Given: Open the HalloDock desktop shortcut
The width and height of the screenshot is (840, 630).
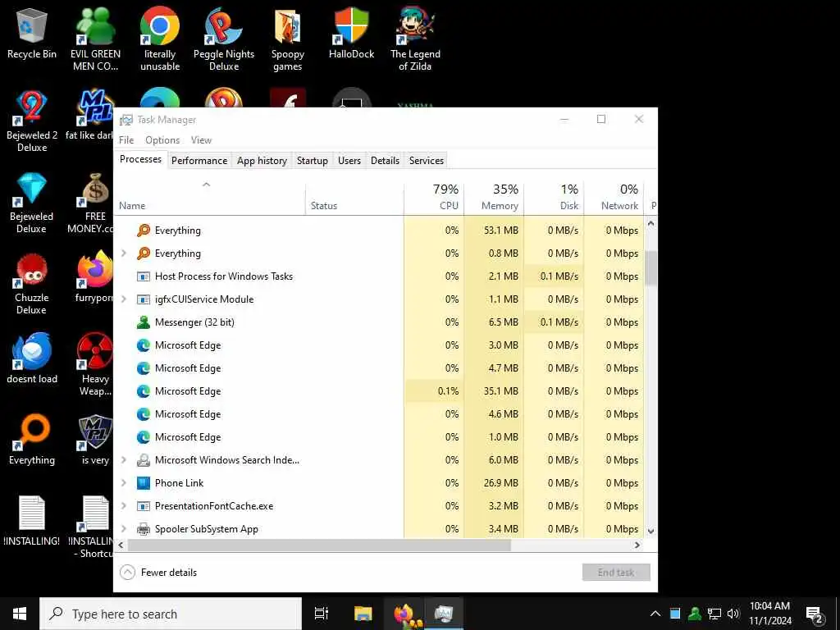Looking at the screenshot, I should [351, 33].
